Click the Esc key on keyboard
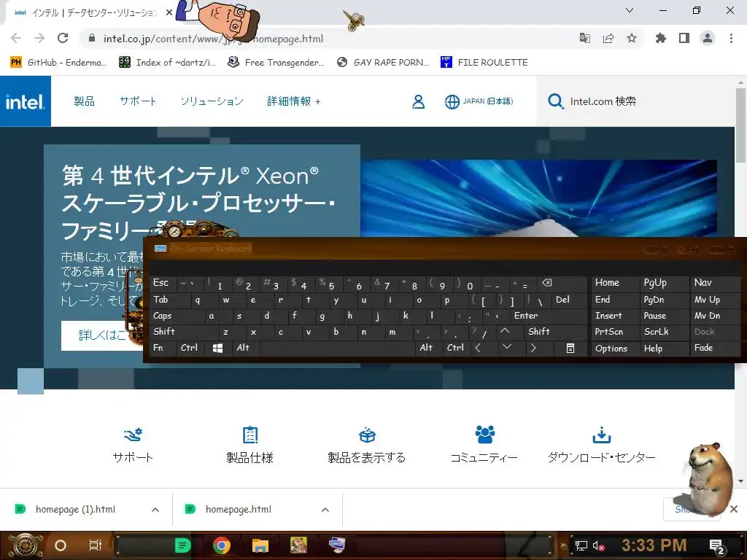Screen dimensions: 747x560 pyautogui.click(x=163, y=283)
